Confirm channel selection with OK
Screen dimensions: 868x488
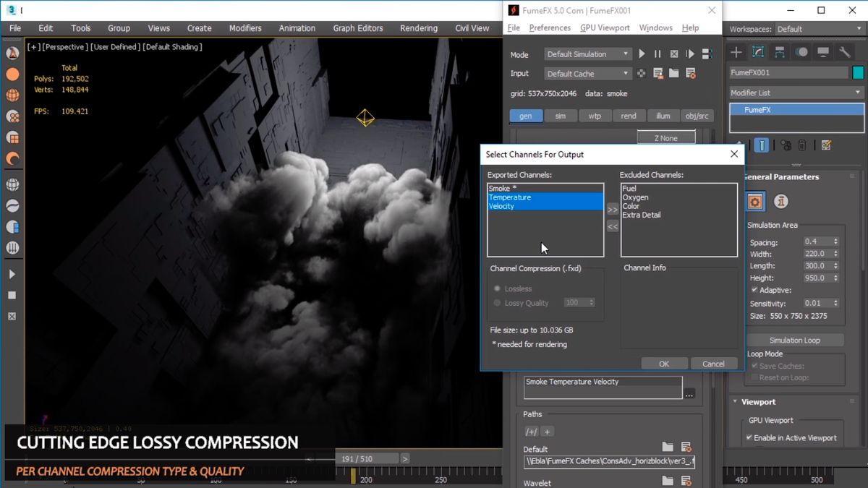click(663, 364)
